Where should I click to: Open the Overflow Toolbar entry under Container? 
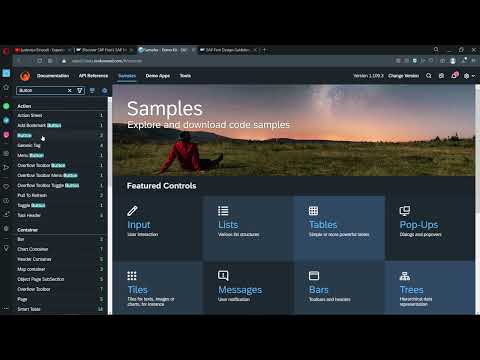[x=60, y=289]
